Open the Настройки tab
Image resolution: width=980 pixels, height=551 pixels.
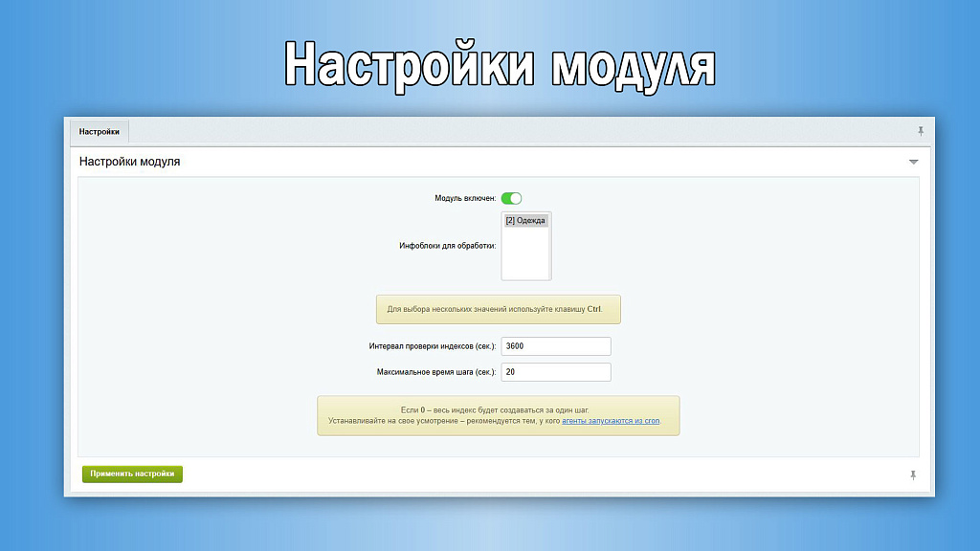(100, 131)
